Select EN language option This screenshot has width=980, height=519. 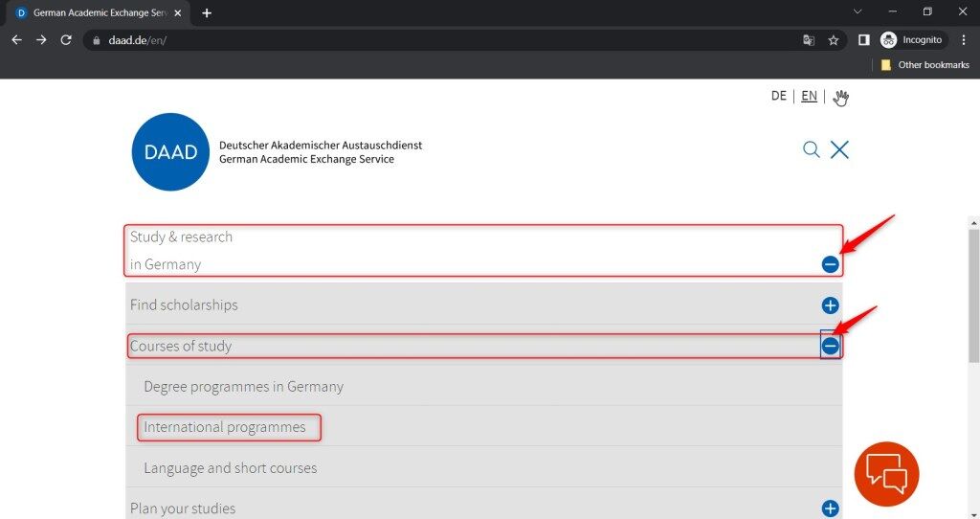point(809,96)
